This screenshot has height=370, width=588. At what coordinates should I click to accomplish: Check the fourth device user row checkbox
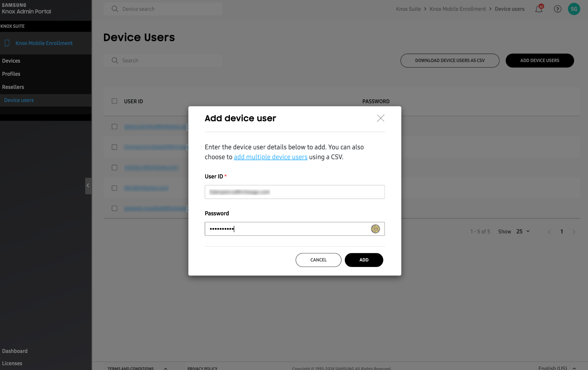(114, 188)
